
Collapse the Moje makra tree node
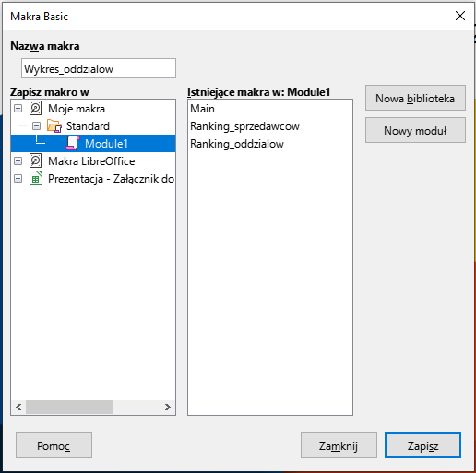18,109
